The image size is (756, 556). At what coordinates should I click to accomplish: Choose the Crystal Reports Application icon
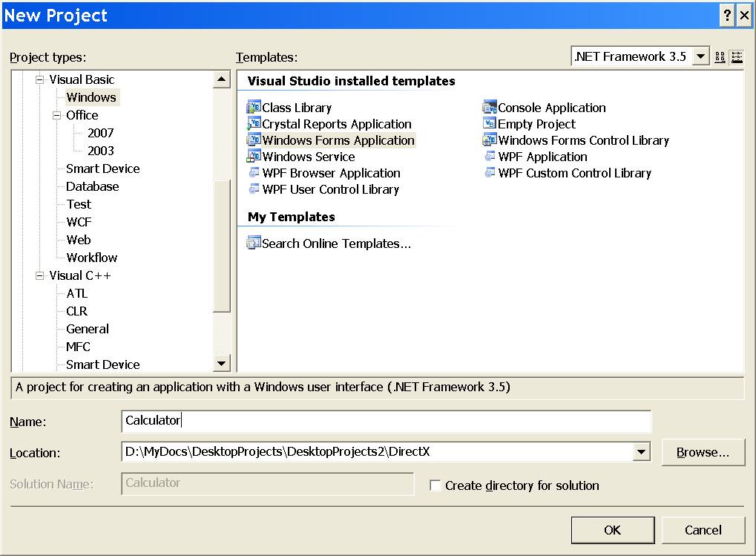pyautogui.click(x=254, y=124)
